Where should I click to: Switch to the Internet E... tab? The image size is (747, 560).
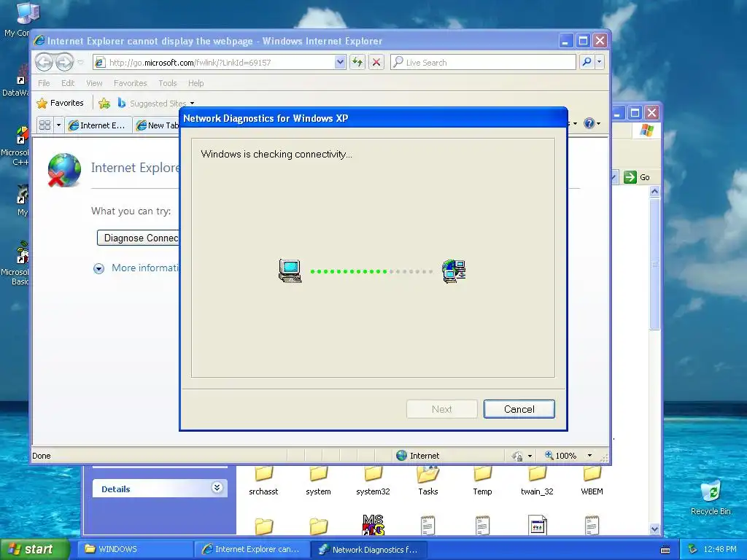click(x=98, y=125)
